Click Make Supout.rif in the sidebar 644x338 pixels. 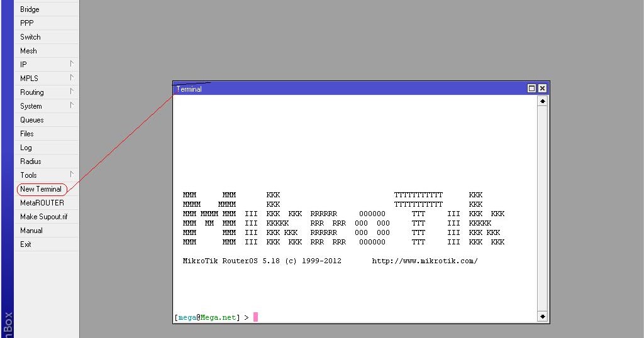point(46,217)
